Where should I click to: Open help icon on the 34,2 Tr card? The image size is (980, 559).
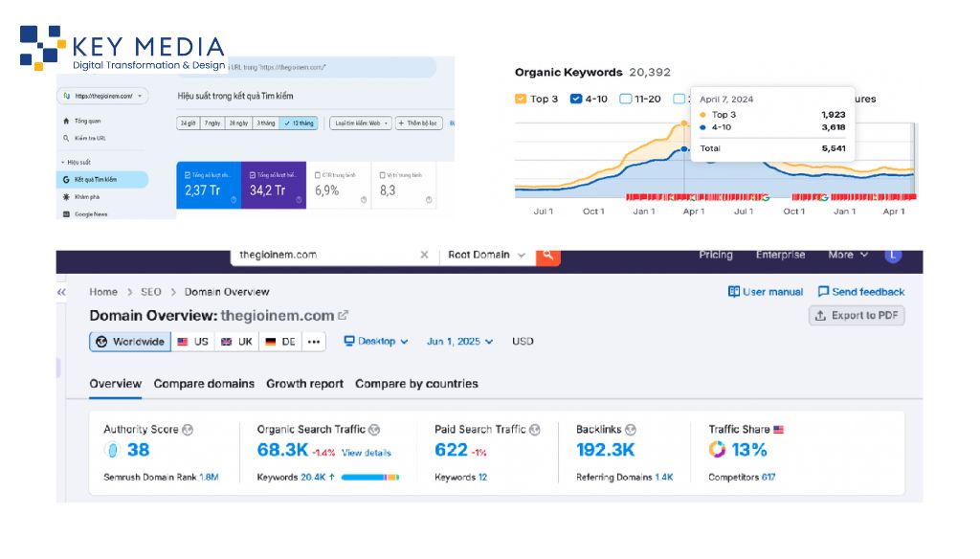[x=299, y=200]
